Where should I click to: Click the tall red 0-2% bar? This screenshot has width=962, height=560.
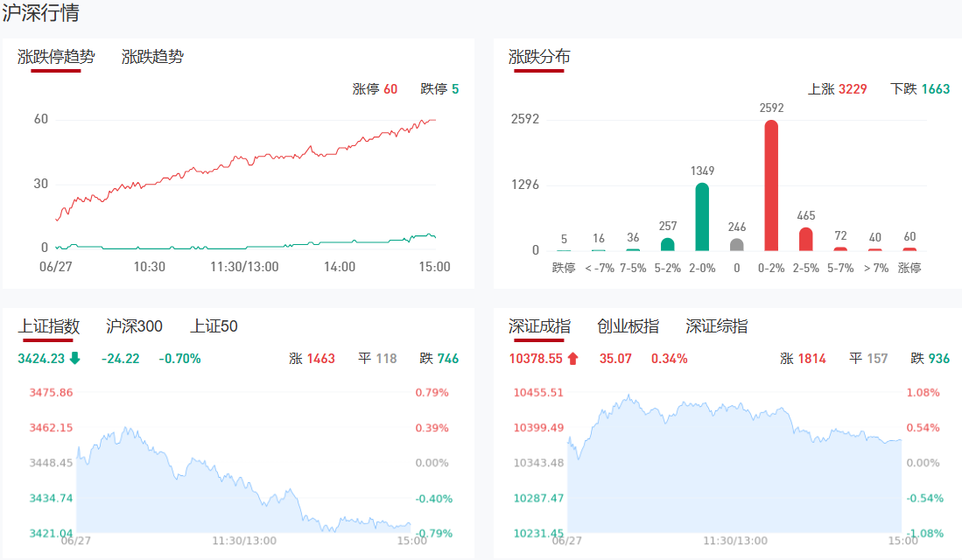click(771, 185)
